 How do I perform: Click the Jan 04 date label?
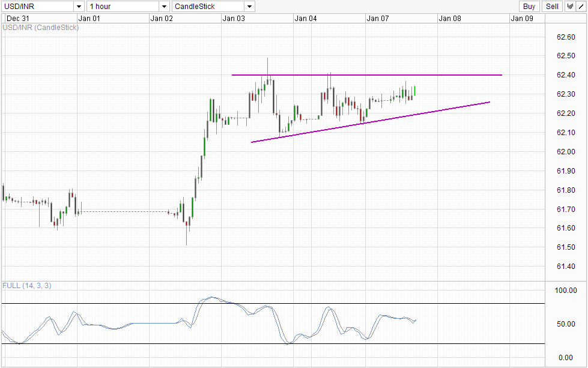coord(306,19)
